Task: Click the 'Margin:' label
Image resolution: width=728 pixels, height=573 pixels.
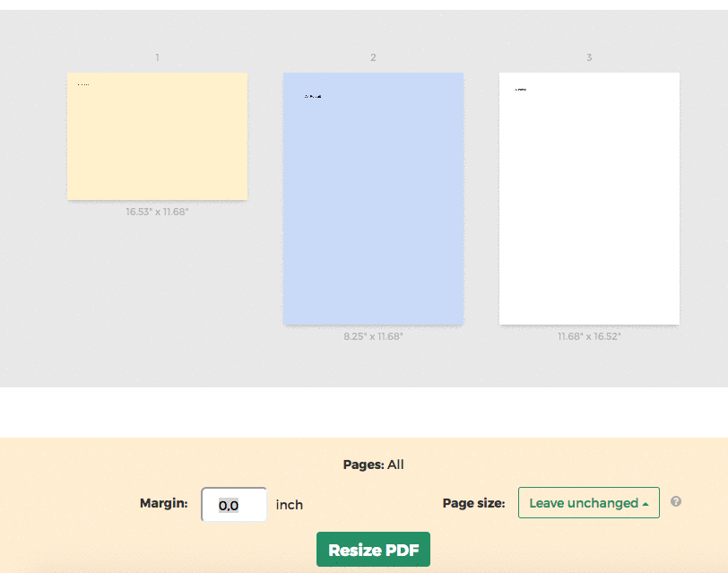Action: (x=163, y=504)
